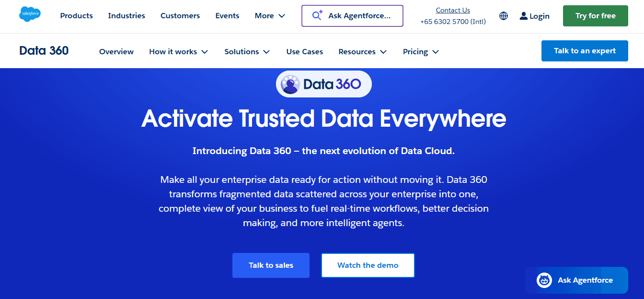The height and width of the screenshot is (299, 644).
Task: Click the Login person icon
Action: point(523,15)
